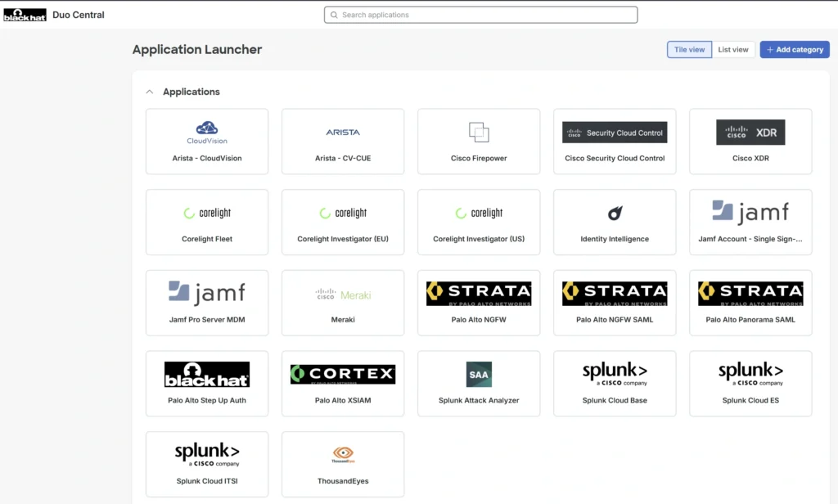Click Corelight Investigator (US) label
This screenshot has width=838, height=504.
coord(479,239)
